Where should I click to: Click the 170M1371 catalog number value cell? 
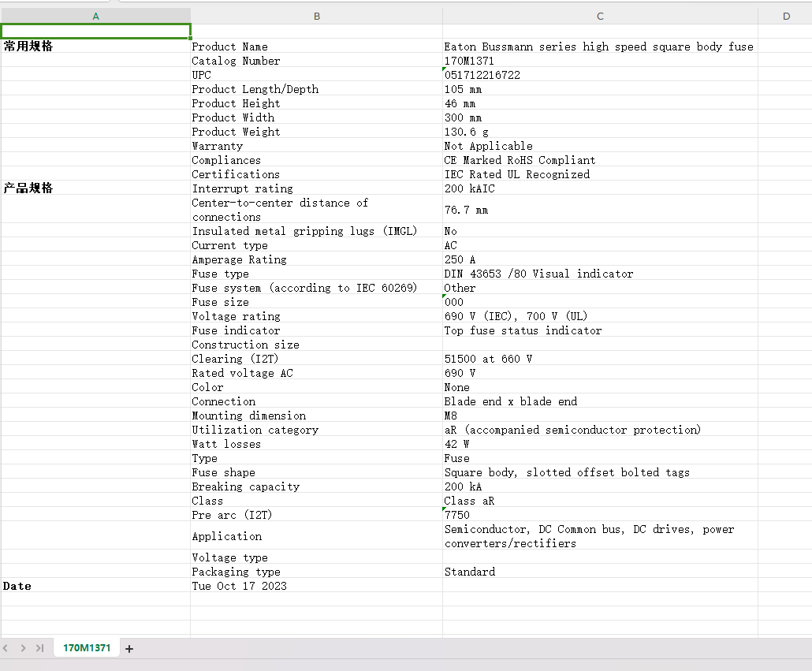click(600, 61)
